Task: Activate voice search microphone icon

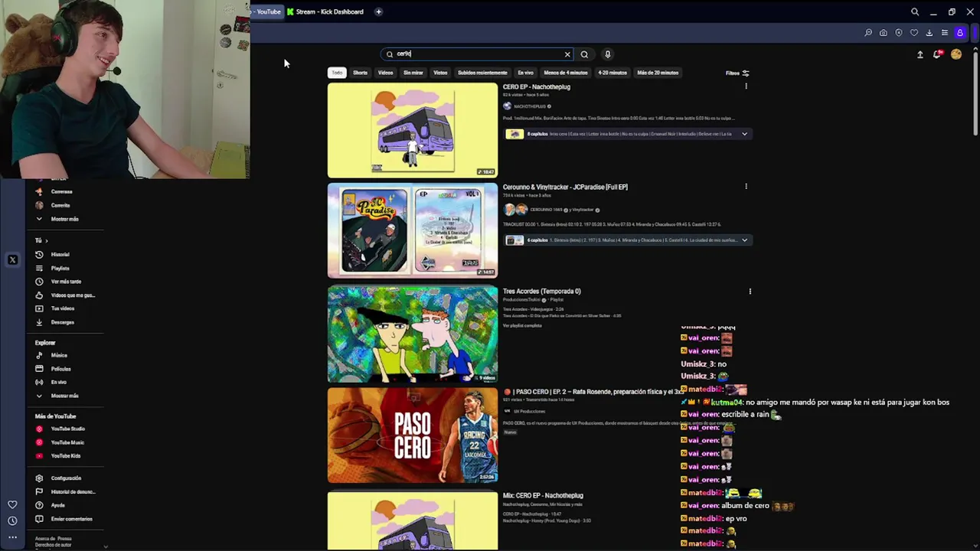Action: coord(607,54)
